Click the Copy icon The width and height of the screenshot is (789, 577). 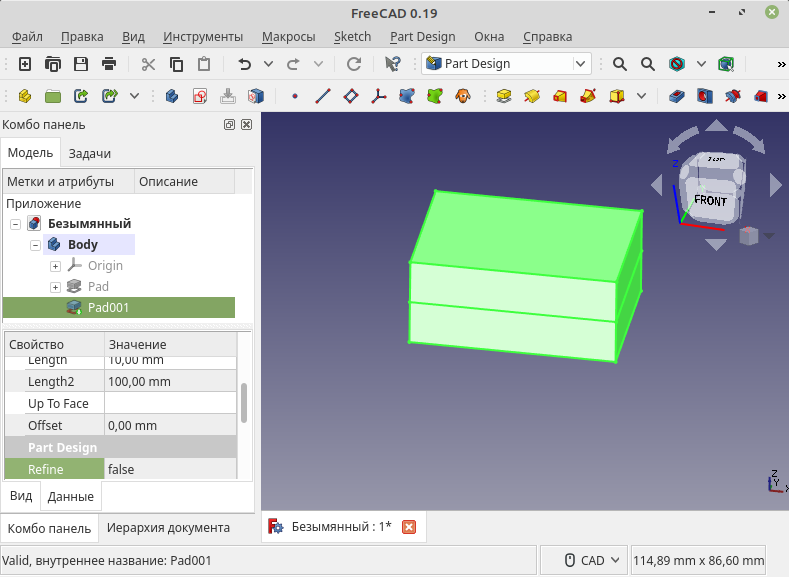[x=176, y=64]
